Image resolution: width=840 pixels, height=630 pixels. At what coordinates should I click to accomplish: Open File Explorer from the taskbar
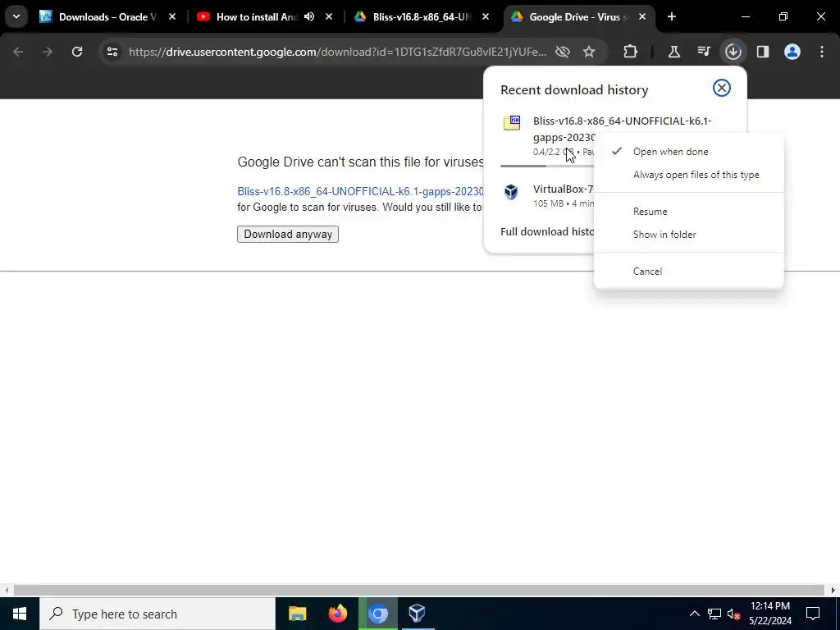pos(297,614)
